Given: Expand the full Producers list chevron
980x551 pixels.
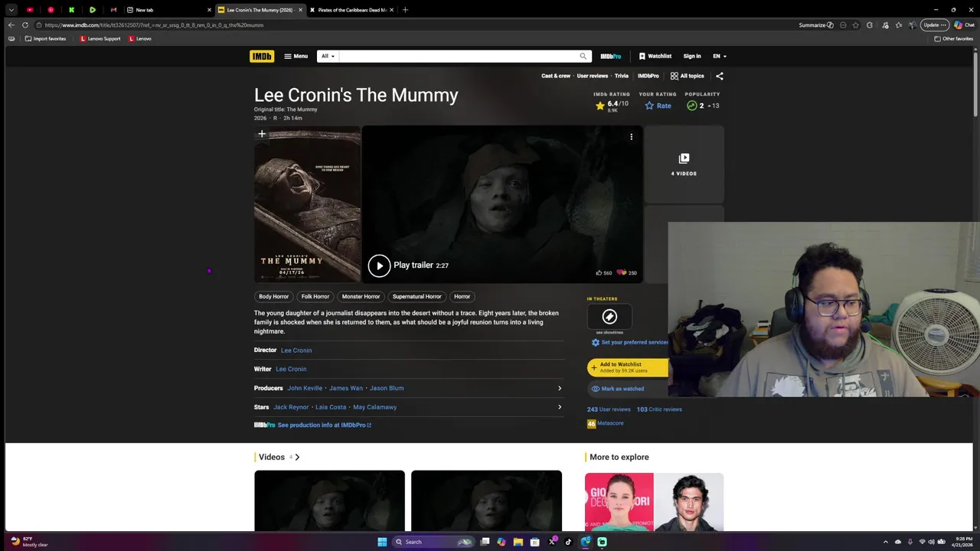Looking at the screenshot, I should point(560,388).
